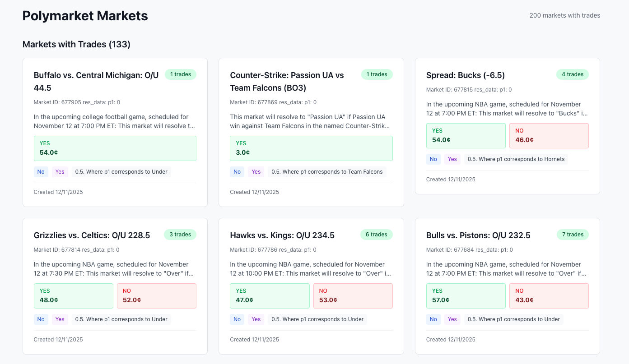Click YES 3.0¢ box in Counter-Strike market
Screen dimensions: 629x364
click(311, 148)
